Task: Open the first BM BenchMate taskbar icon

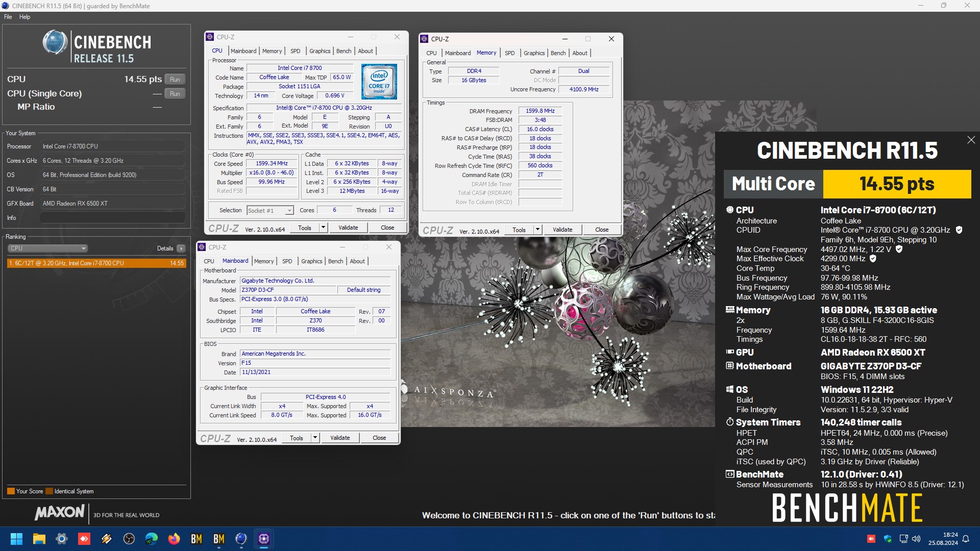Action: coord(196,539)
